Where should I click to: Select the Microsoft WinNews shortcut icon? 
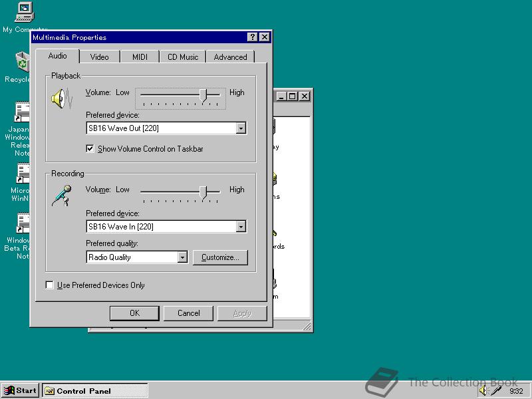[x=23, y=174]
